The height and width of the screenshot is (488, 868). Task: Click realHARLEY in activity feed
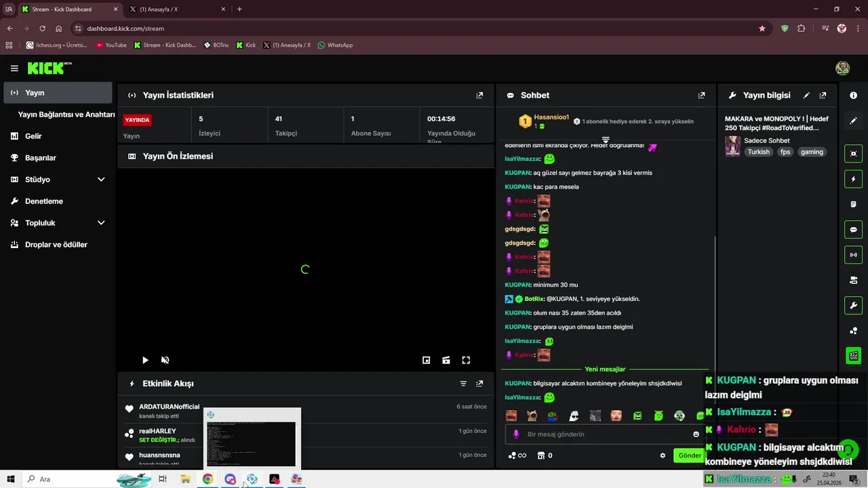click(x=157, y=431)
